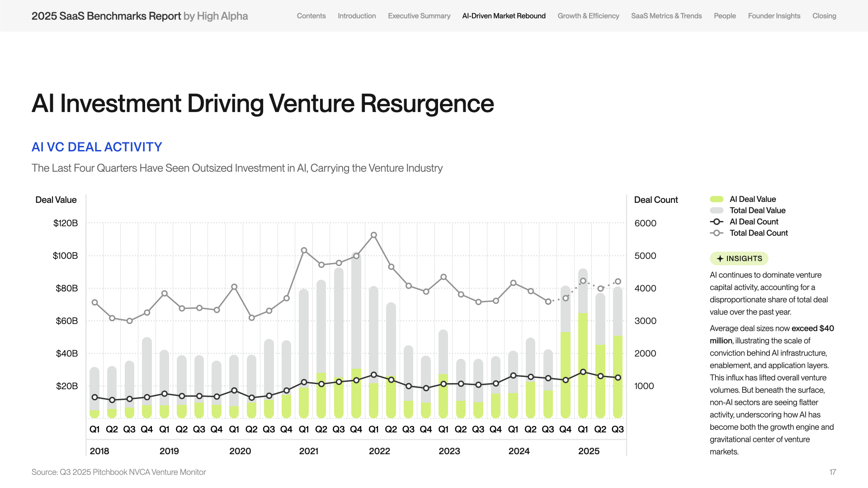
Task: Click the Q1 2025 AI Deal Count data point
Action: point(583,372)
